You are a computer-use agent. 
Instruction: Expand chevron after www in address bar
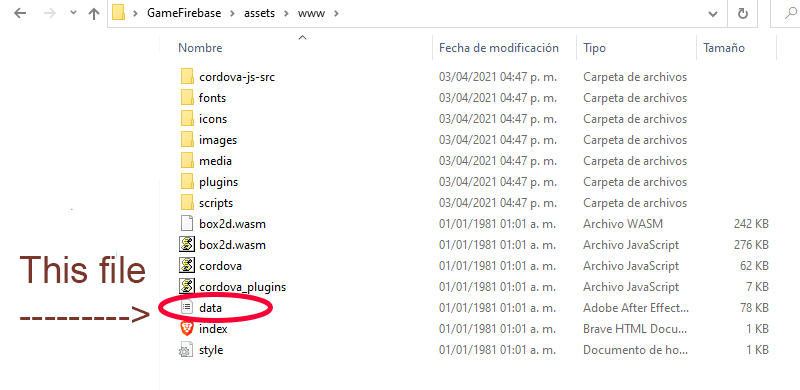(336, 14)
